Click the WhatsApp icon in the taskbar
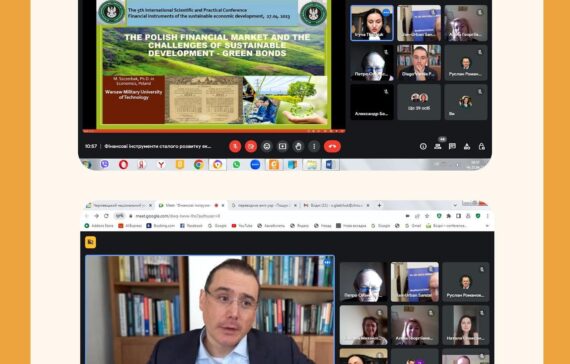570x364 pixels. pyautogui.click(x=236, y=165)
